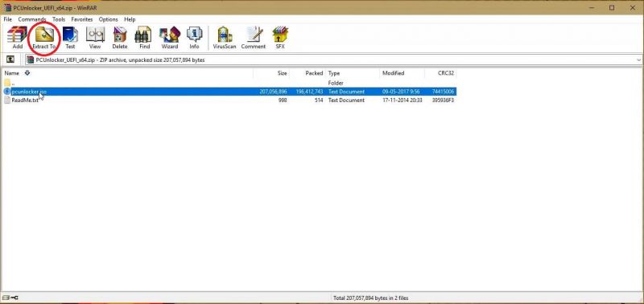
Task: Click the 207,056,896 size value
Action: (x=273, y=92)
